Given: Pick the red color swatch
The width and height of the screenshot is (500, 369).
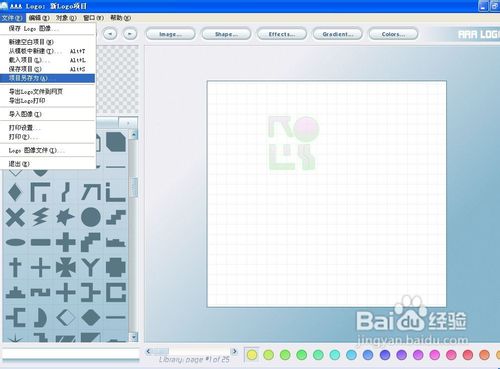Looking at the screenshot, I should click(468, 355).
